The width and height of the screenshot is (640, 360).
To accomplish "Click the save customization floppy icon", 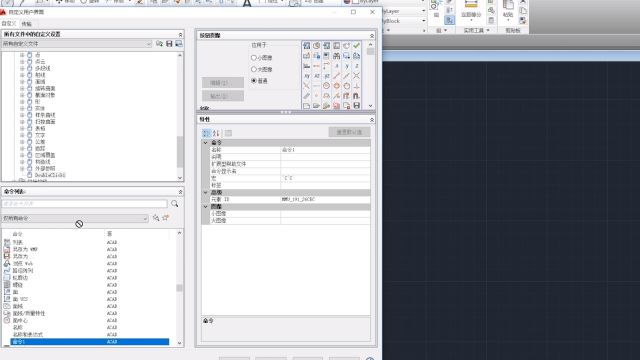I will [169, 44].
